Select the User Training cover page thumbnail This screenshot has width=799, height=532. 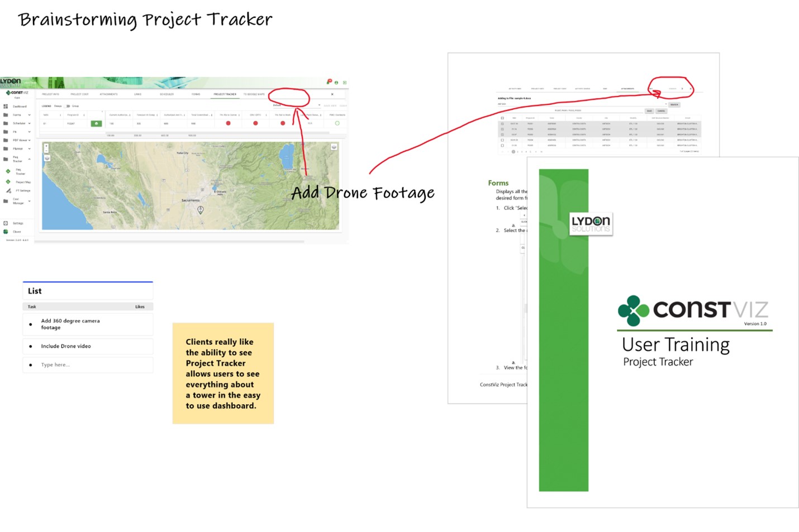click(663, 332)
